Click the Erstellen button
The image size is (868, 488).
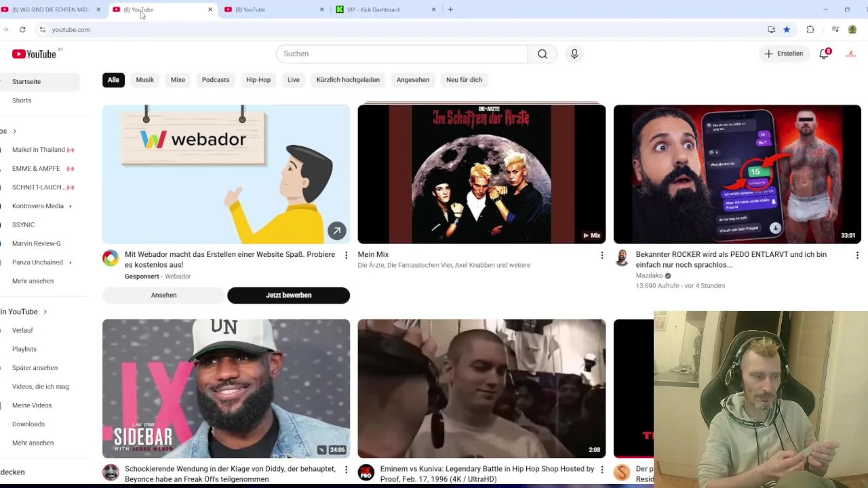click(785, 54)
